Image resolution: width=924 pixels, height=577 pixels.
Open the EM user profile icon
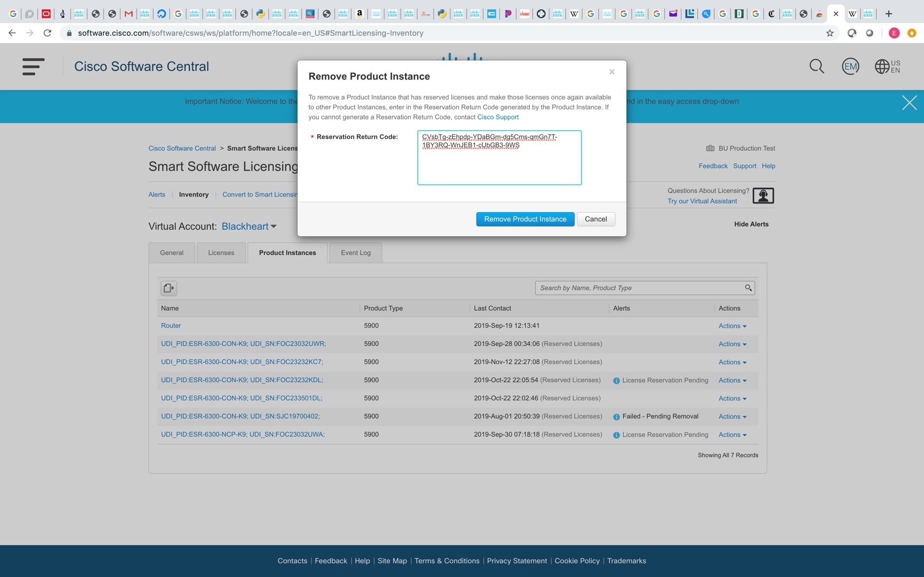850,67
